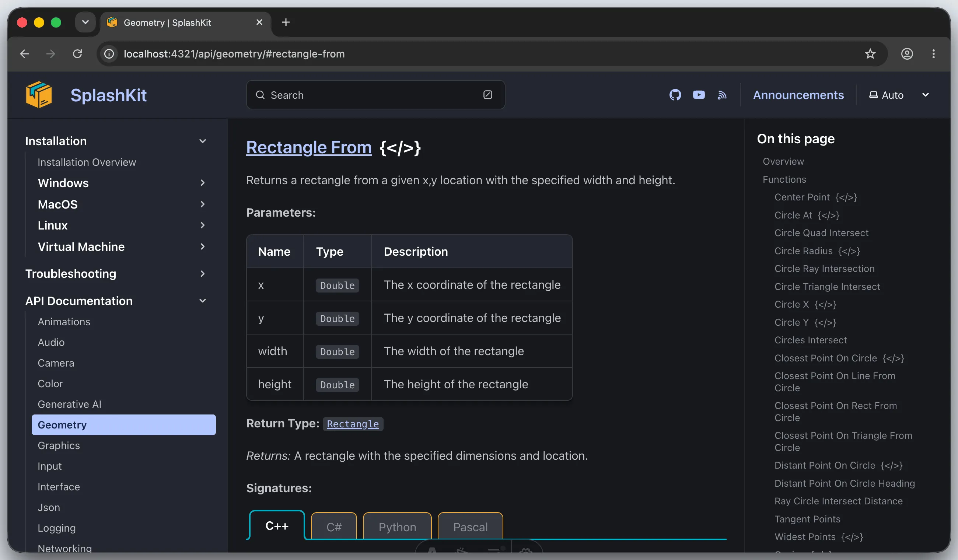Jump to Circles Intersect
The image size is (958, 560).
pos(811,340)
